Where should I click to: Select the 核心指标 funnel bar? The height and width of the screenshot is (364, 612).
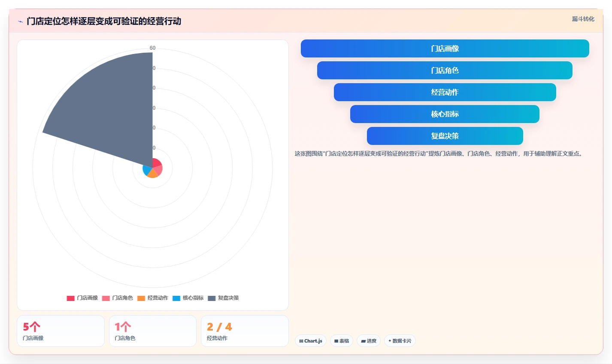pos(445,114)
